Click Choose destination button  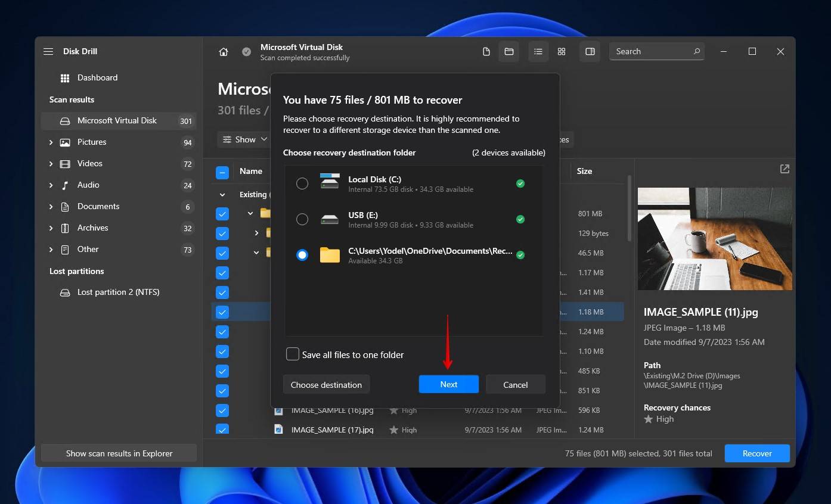pyautogui.click(x=326, y=384)
